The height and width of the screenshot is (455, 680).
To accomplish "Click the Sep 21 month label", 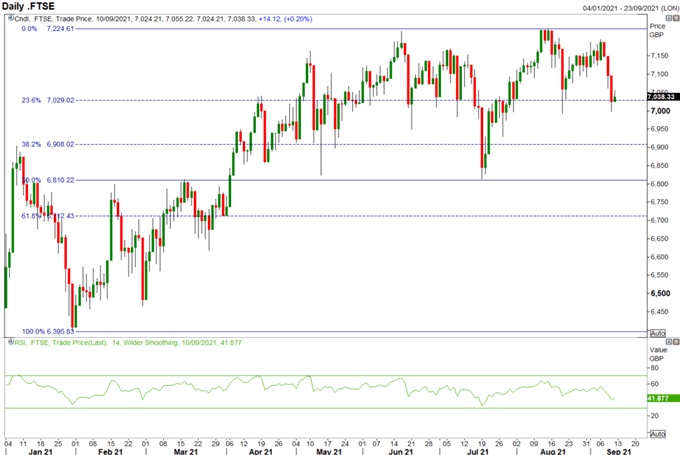I will tap(619, 452).
